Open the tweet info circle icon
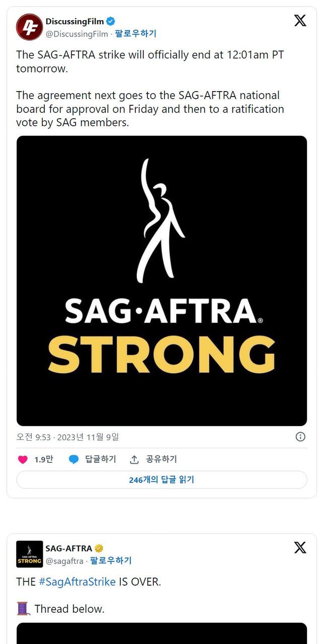 point(300,437)
